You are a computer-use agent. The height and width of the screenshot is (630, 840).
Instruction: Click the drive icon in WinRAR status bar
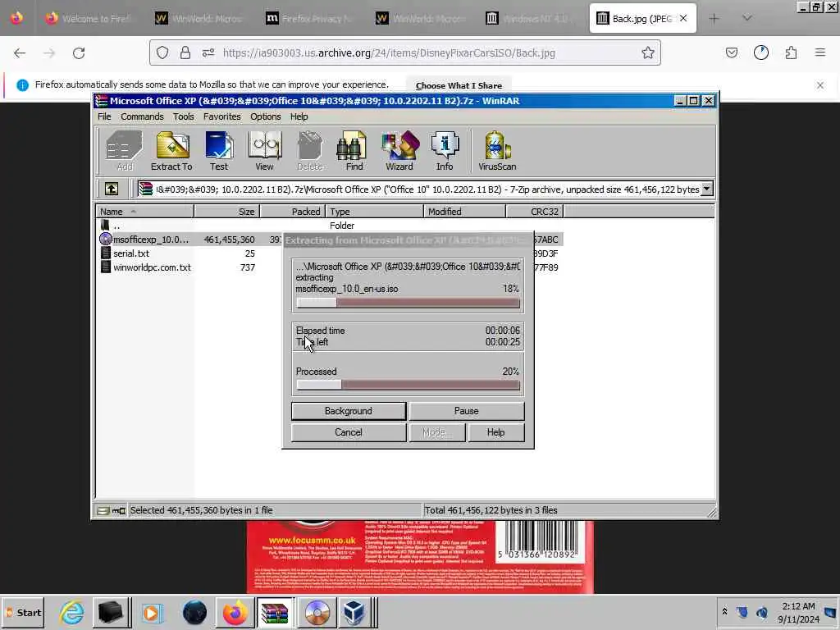coord(103,510)
